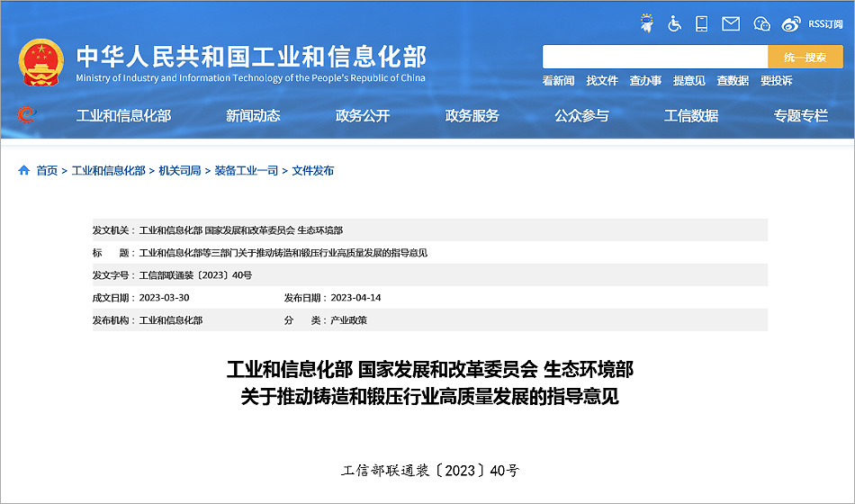
Task: Go to 工信数据 navigation item
Action: coord(691,115)
